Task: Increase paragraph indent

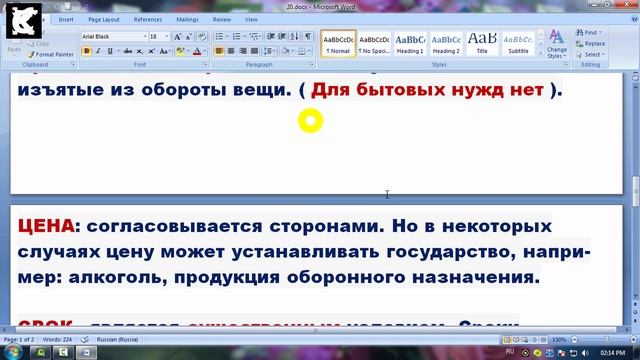Action: tap(282, 37)
